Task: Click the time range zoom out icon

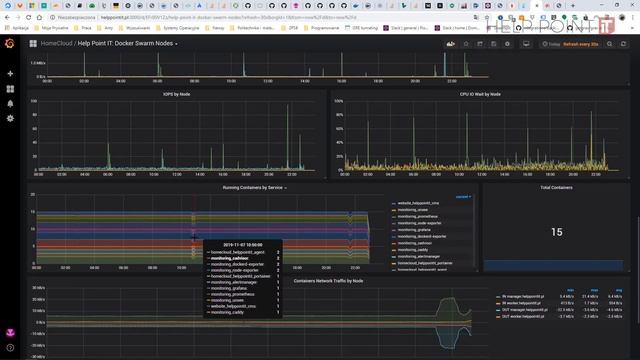Action: [x=609, y=44]
